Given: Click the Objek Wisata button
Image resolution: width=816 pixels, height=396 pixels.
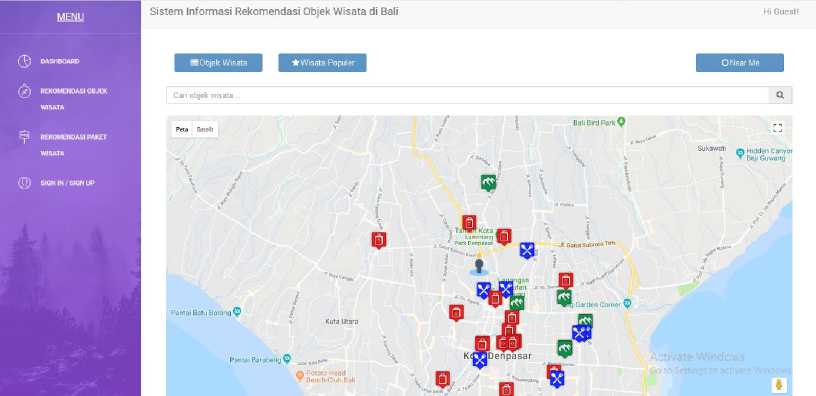Looking at the screenshot, I should tap(219, 63).
